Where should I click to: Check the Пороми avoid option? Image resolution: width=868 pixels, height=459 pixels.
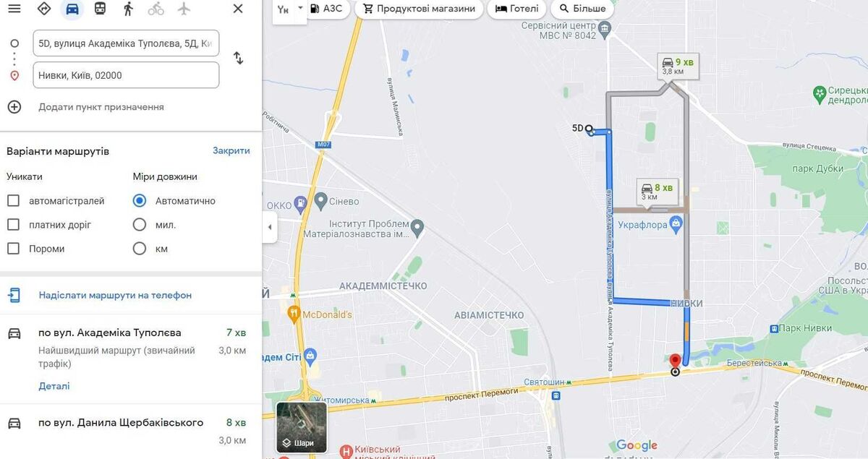pos(13,248)
